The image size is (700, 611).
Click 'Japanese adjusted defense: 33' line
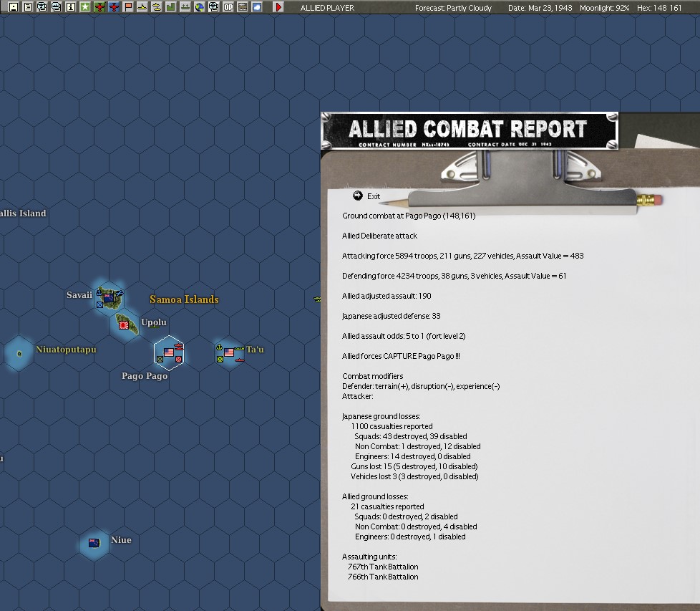click(391, 316)
